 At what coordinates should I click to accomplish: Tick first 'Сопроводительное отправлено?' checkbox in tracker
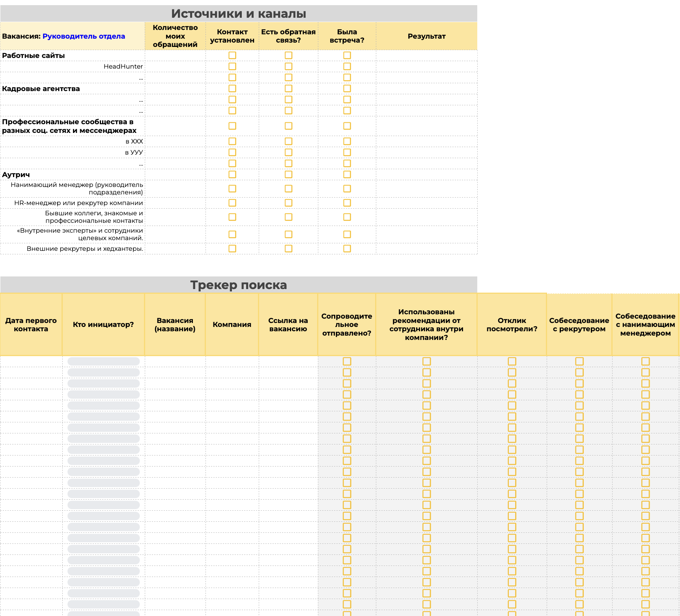(347, 361)
